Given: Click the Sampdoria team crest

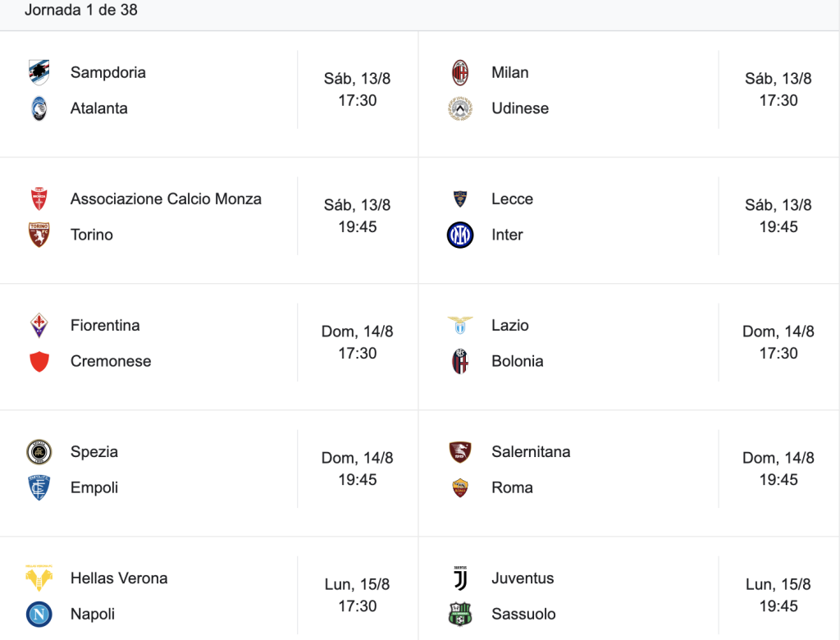Looking at the screenshot, I should point(39,72).
